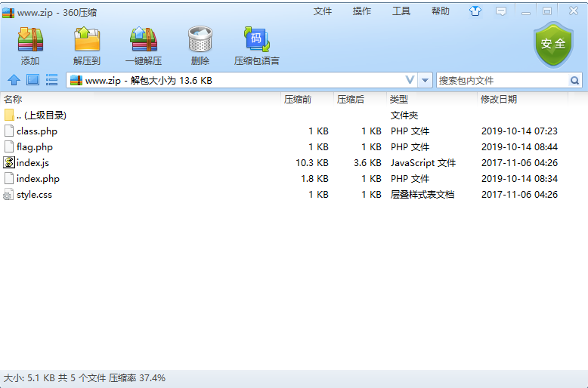Click the 文件夹 type cell
This screenshot has width=588, height=388.
[x=404, y=115]
